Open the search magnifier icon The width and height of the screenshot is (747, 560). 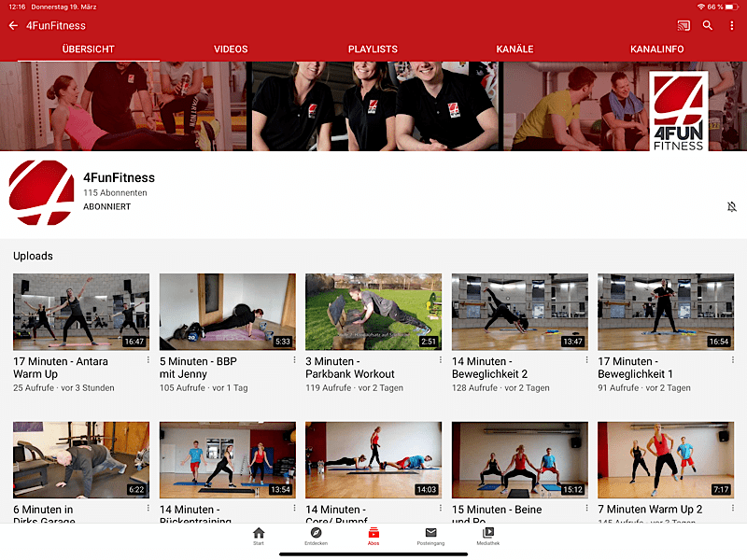pyautogui.click(x=708, y=25)
